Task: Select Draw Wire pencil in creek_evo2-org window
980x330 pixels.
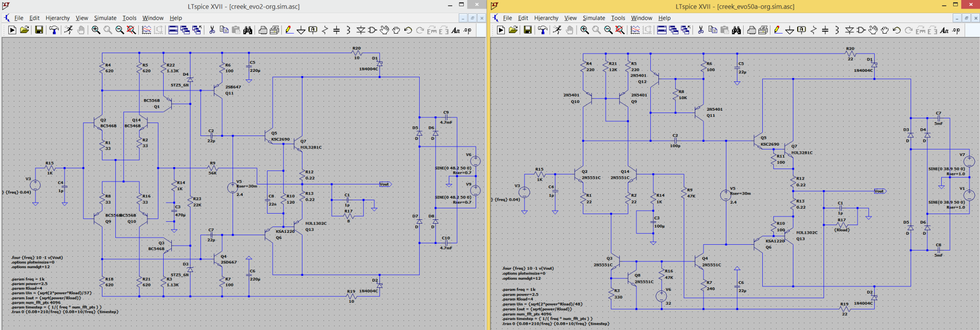Action: point(289,30)
